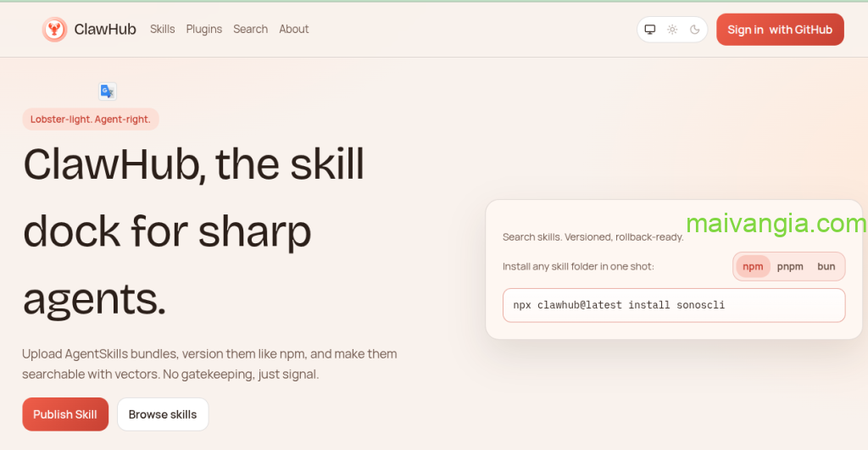Enable light theme with sun icon
The height and width of the screenshot is (450, 868).
pos(672,30)
